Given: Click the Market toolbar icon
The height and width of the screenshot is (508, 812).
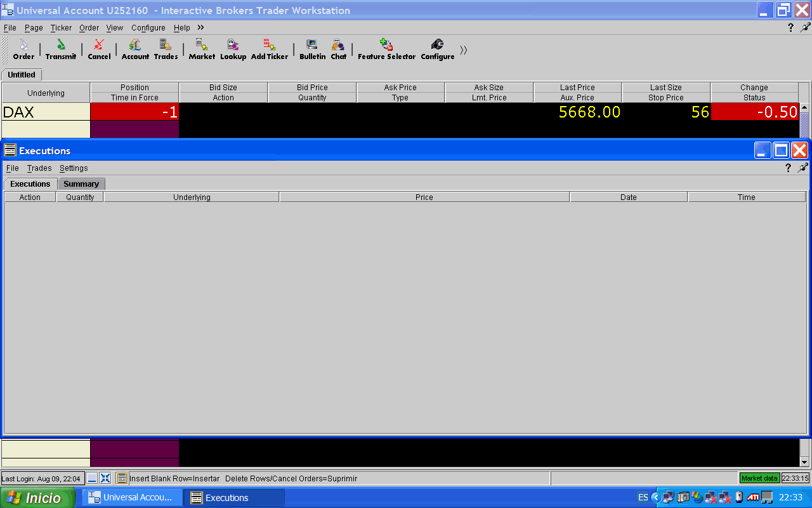Looking at the screenshot, I should (202, 49).
